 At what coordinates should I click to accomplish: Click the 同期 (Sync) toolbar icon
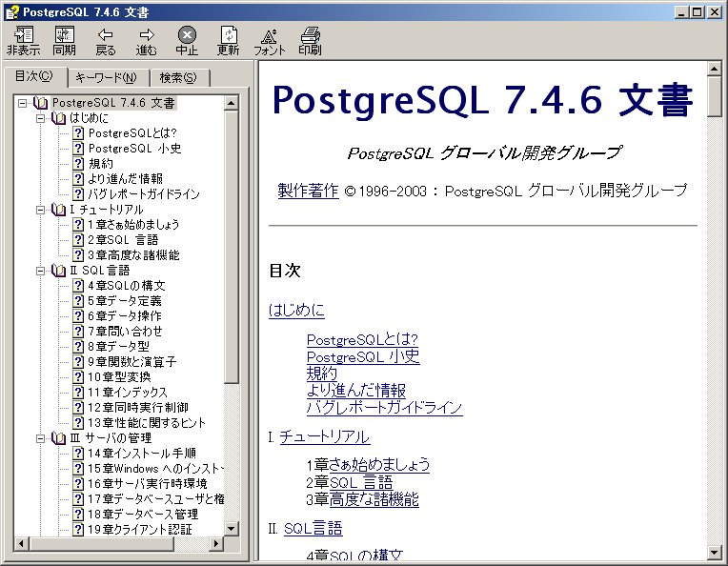click(64, 40)
